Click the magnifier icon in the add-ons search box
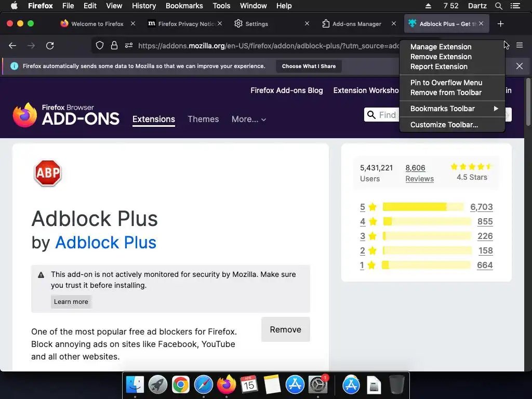Screen dimensions: 532x399 pos(371,115)
